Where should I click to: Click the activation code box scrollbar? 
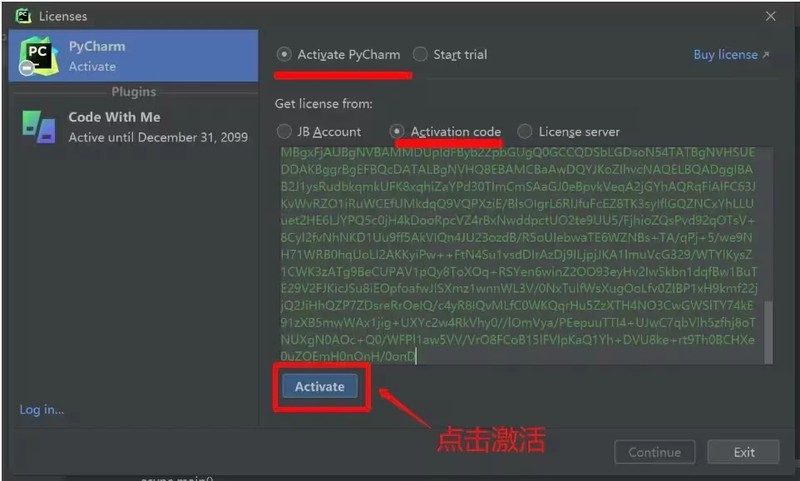(768, 332)
